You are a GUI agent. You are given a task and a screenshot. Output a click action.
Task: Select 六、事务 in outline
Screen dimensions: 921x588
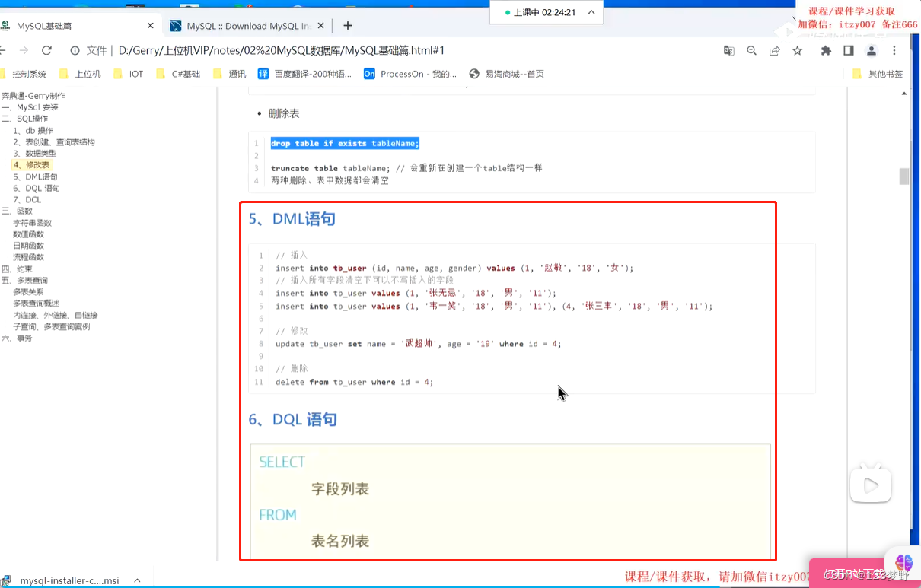pyautogui.click(x=17, y=338)
